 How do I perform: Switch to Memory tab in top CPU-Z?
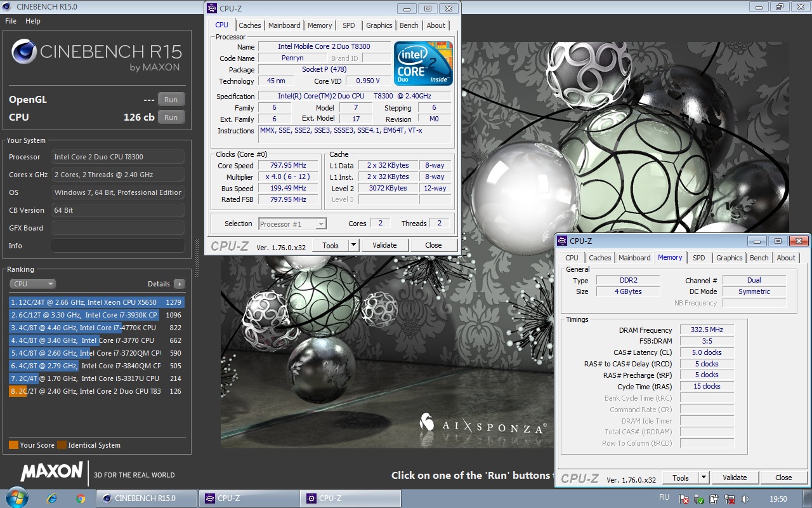tap(320, 25)
